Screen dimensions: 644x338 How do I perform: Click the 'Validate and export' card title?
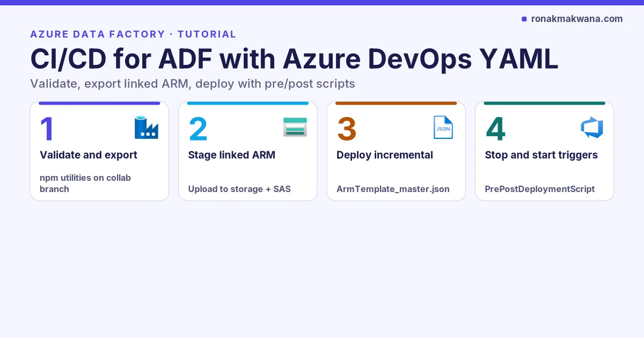[89, 155]
